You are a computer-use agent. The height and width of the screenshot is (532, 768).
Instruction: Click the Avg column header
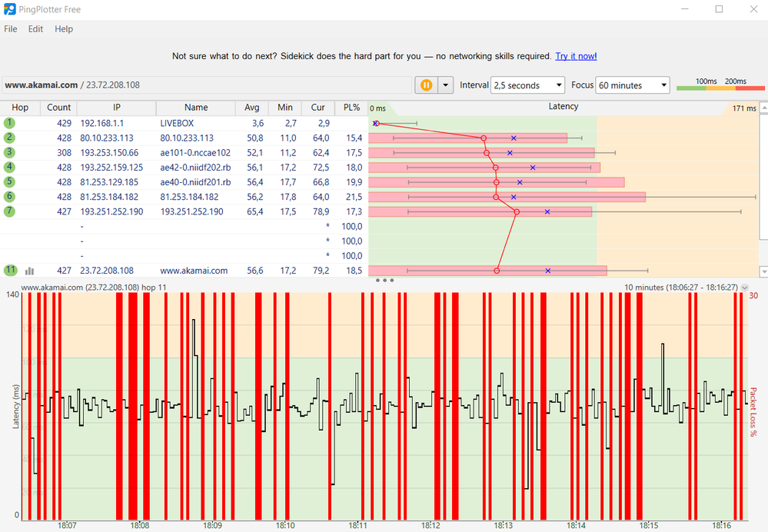pyautogui.click(x=252, y=108)
